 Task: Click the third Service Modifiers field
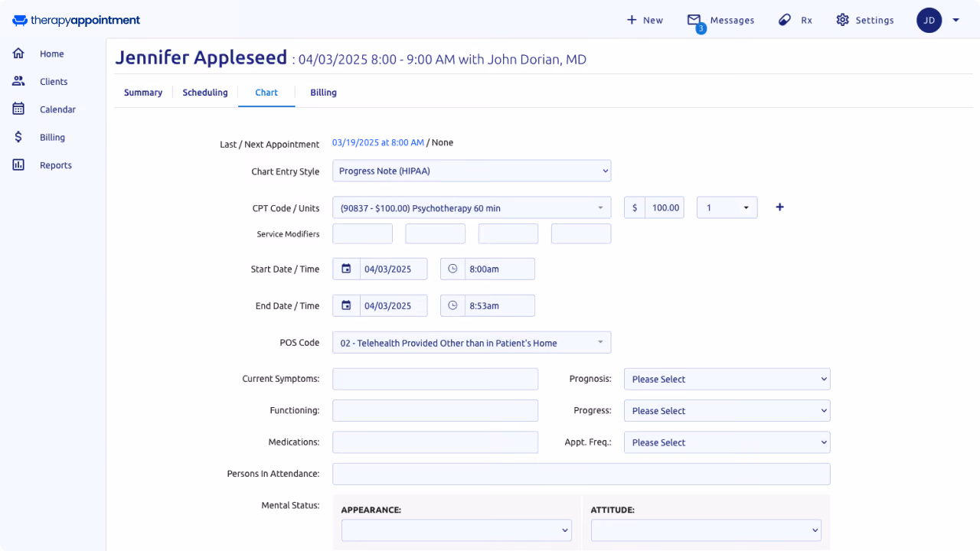point(508,233)
